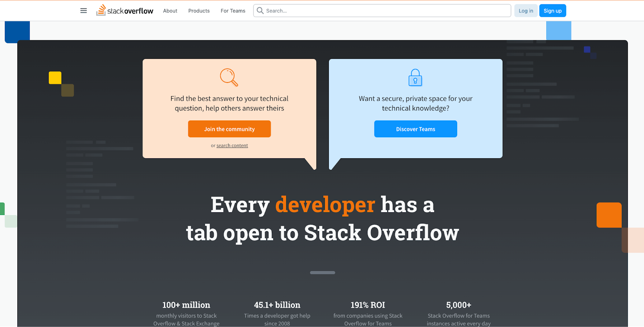Click 'Want a secure, private space' text
Viewport: 644px width, 327px height.
pos(416,103)
